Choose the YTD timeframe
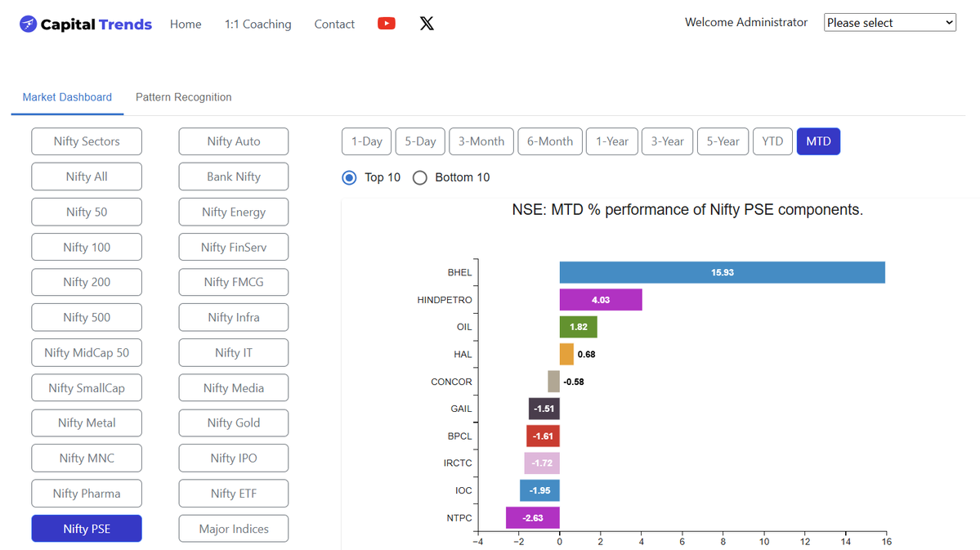Image resolution: width=980 pixels, height=550 pixels. pos(772,141)
